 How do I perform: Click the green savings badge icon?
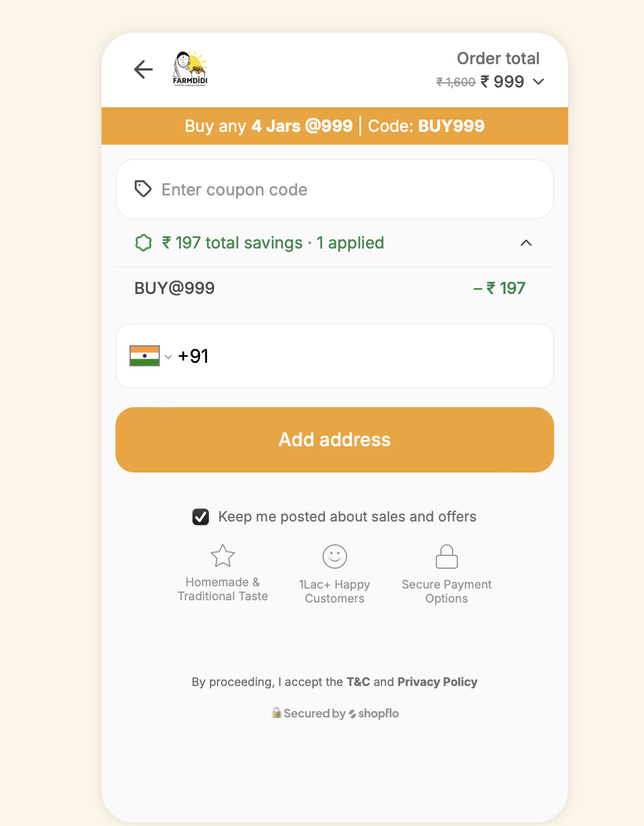click(143, 243)
